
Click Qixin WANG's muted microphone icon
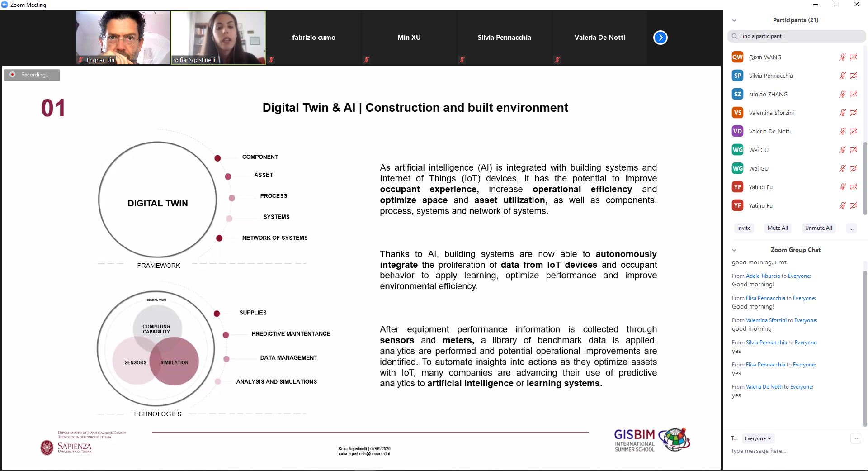tap(842, 57)
